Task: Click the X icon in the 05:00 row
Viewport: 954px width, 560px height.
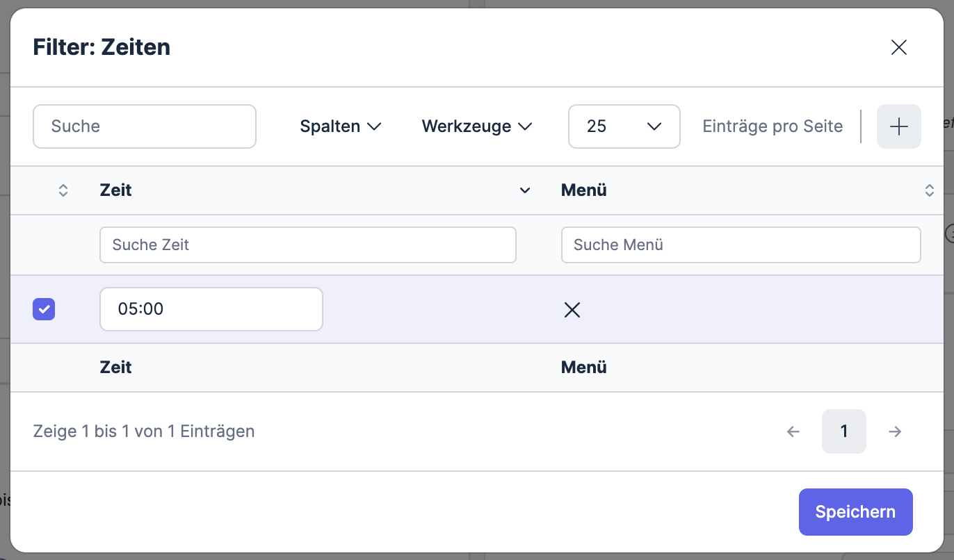Action: click(572, 310)
